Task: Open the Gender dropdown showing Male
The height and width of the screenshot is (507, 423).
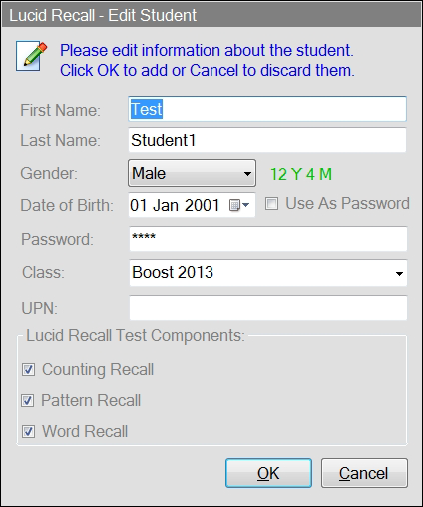Action: point(192,173)
